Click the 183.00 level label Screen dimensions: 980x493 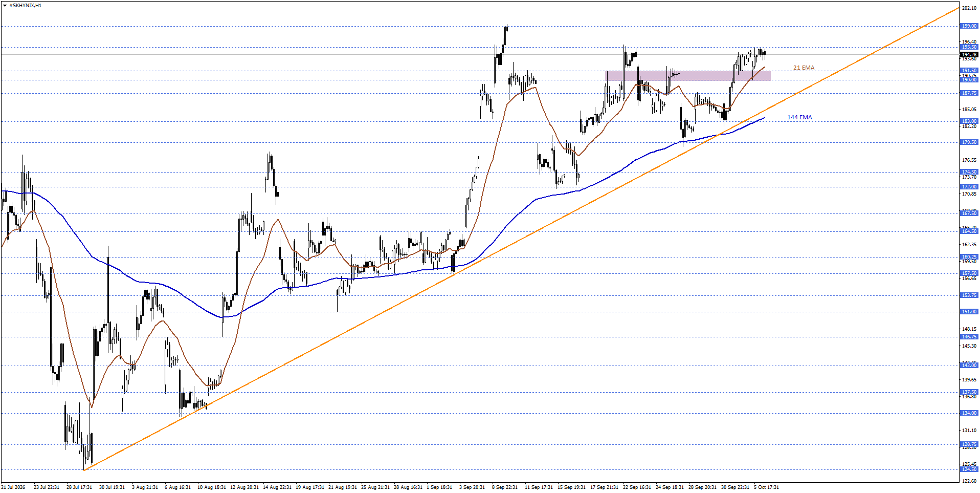click(x=969, y=121)
